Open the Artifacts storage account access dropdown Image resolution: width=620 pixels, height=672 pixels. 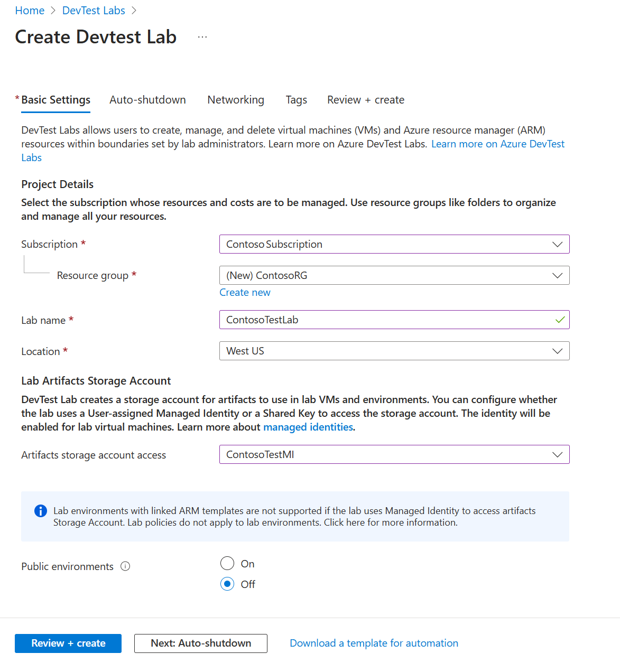pyautogui.click(x=557, y=454)
